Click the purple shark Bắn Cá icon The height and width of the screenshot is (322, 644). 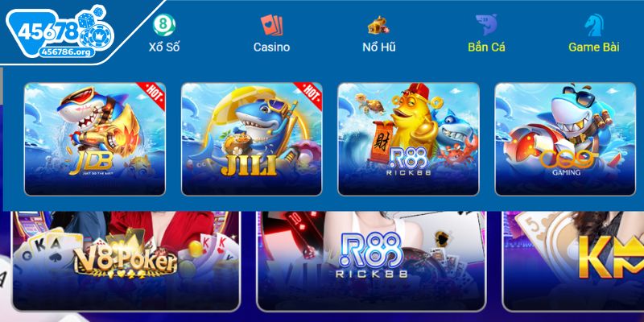486,25
